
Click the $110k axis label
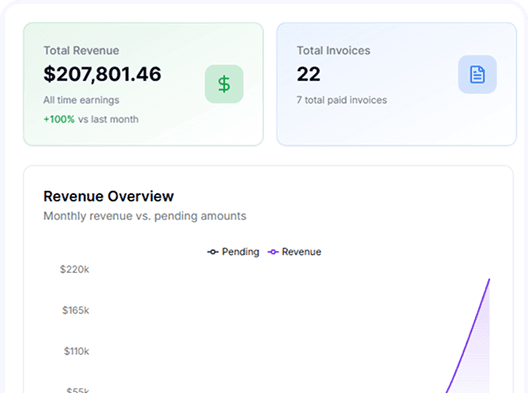tap(76, 351)
